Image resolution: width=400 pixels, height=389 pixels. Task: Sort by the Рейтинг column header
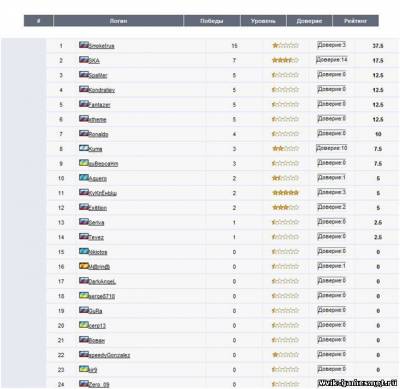click(x=356, y=21)
